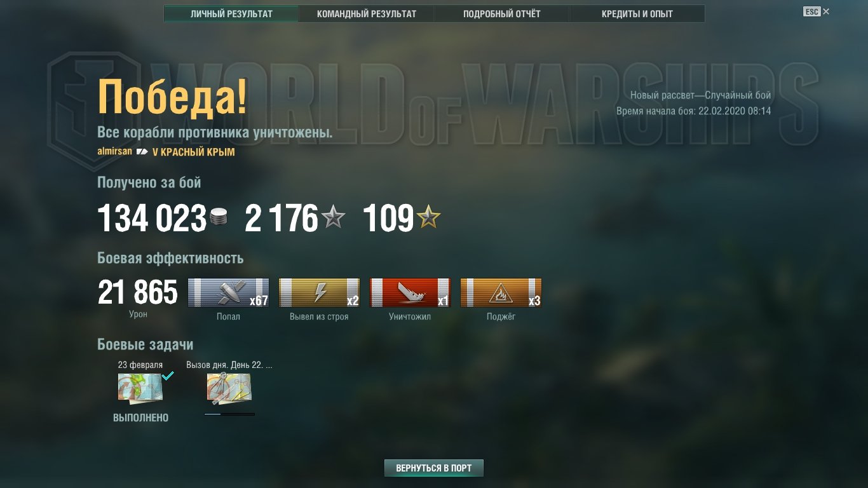Select the Попал hits ribbon

click(228, 293)
